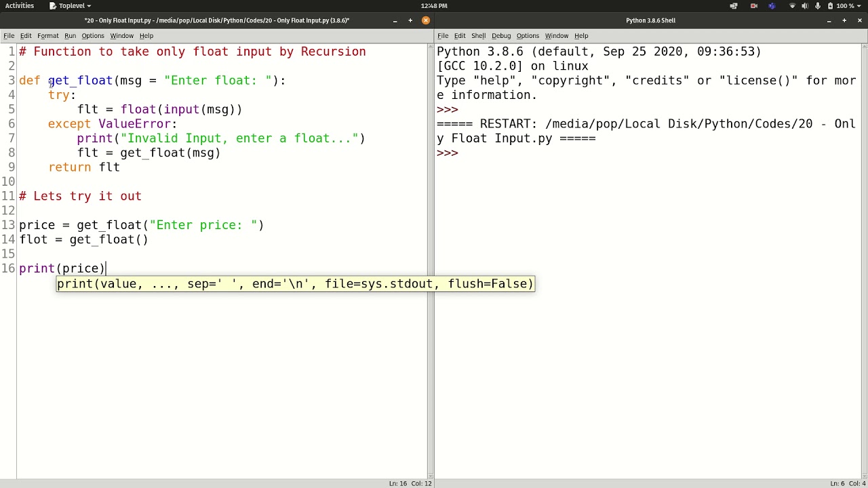Viewport: 868px width, 488px height.
Task: Open the Debug menu in Python Shell
Action: [x=501, y=35]
